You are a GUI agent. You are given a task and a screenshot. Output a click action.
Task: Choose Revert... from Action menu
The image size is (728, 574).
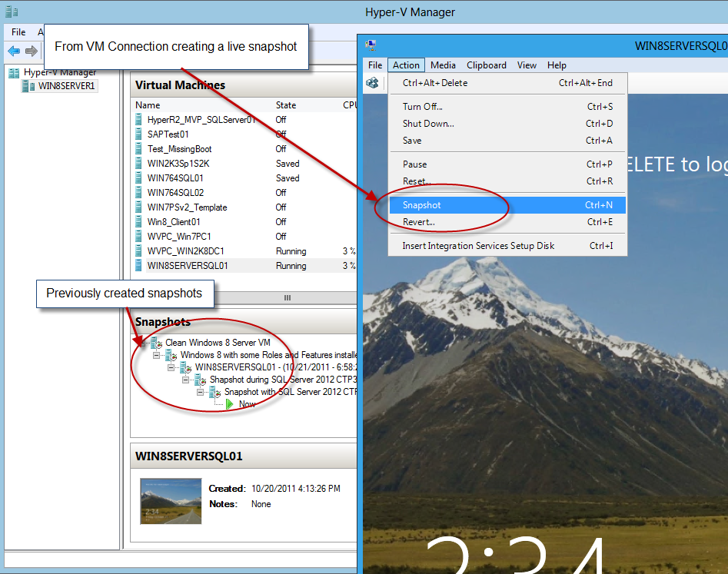tap(507, 222)
